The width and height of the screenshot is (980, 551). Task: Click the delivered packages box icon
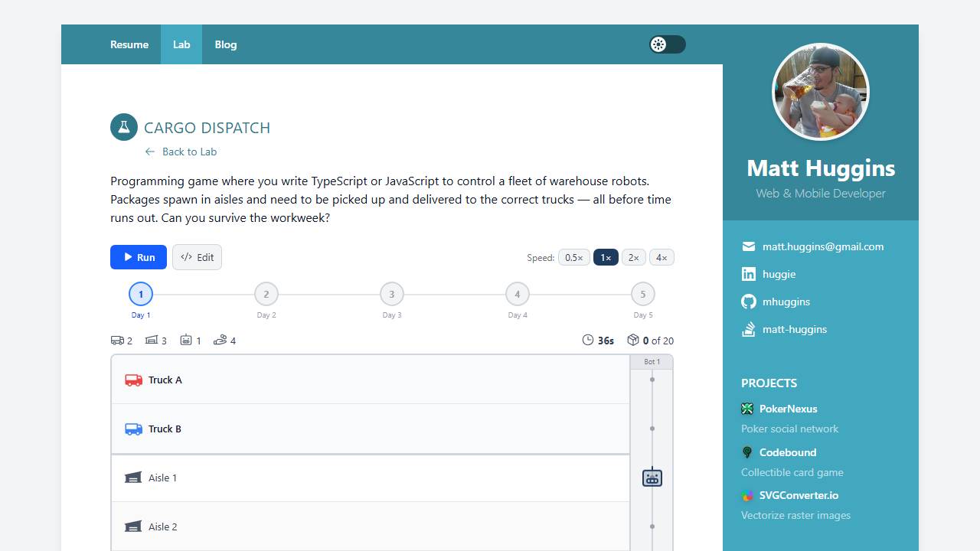pos(633,340)
